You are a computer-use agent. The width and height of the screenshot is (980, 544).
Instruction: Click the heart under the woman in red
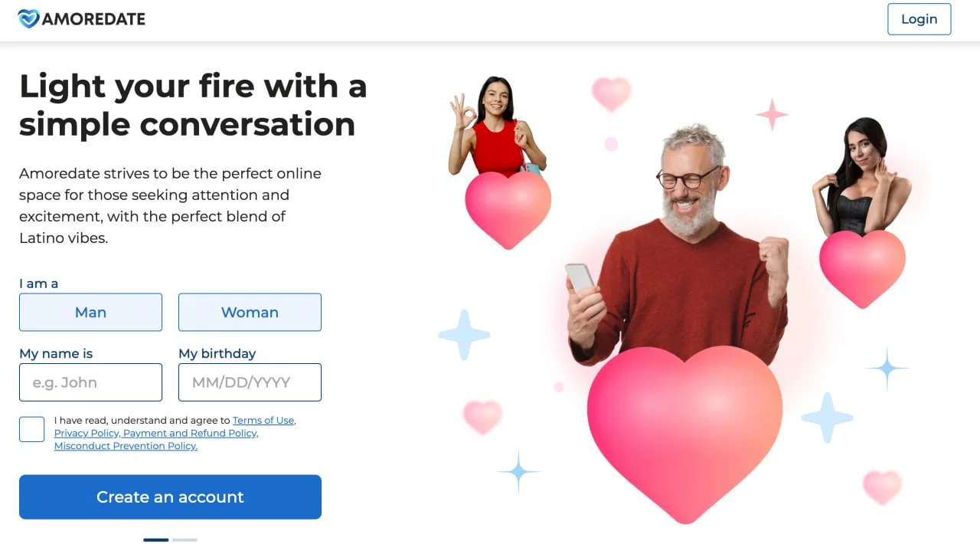pos(508,209)
